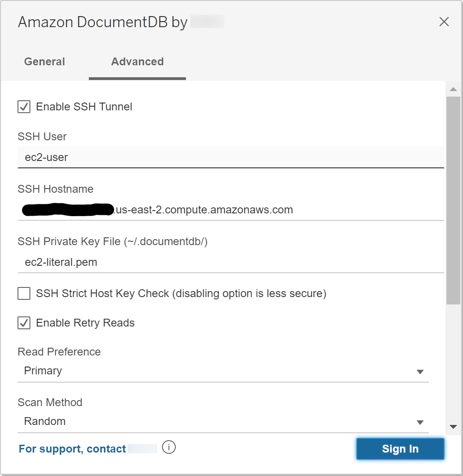Close the Amazon DocumentDB dialog

point(444,22)
